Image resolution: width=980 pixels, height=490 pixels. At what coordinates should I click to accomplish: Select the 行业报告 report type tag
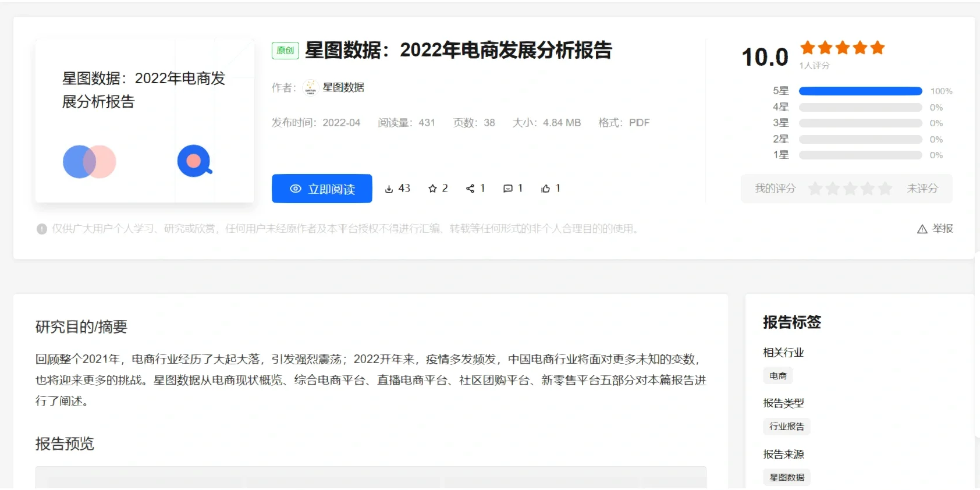[x=787, y=427]
